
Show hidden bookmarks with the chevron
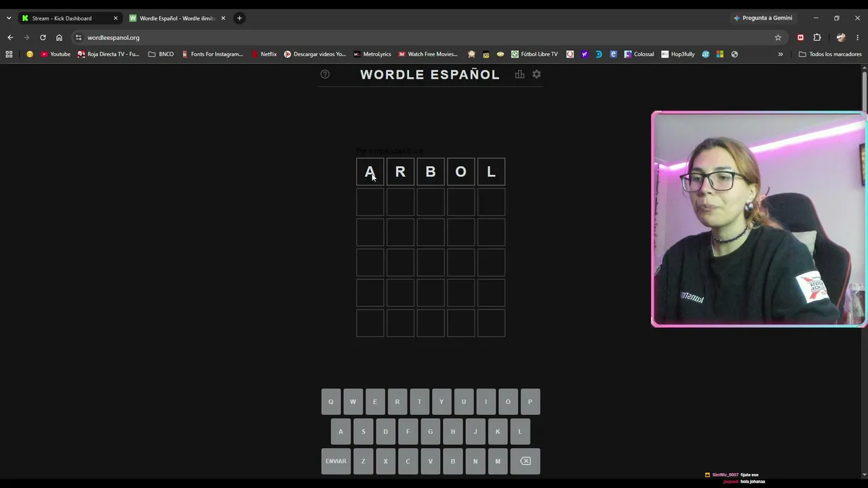[781, 54]
